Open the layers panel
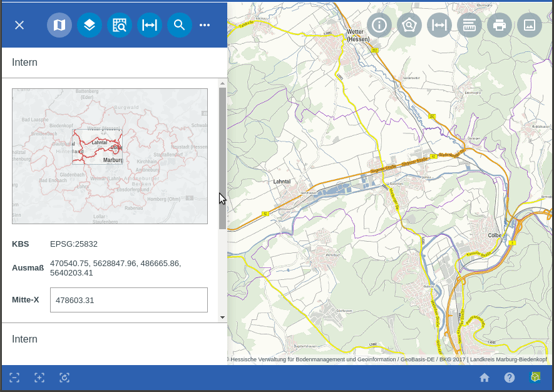 [90, 25]
